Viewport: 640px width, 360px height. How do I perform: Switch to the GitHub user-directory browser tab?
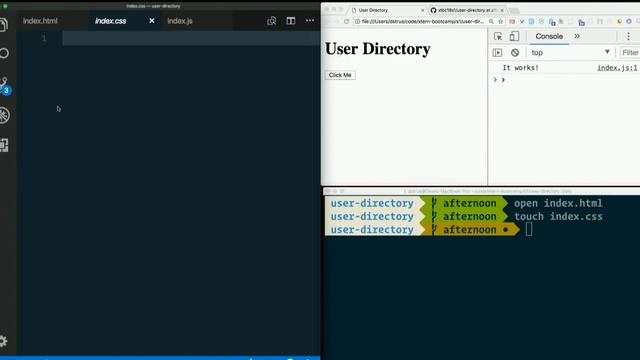click(x=467, y=10)
